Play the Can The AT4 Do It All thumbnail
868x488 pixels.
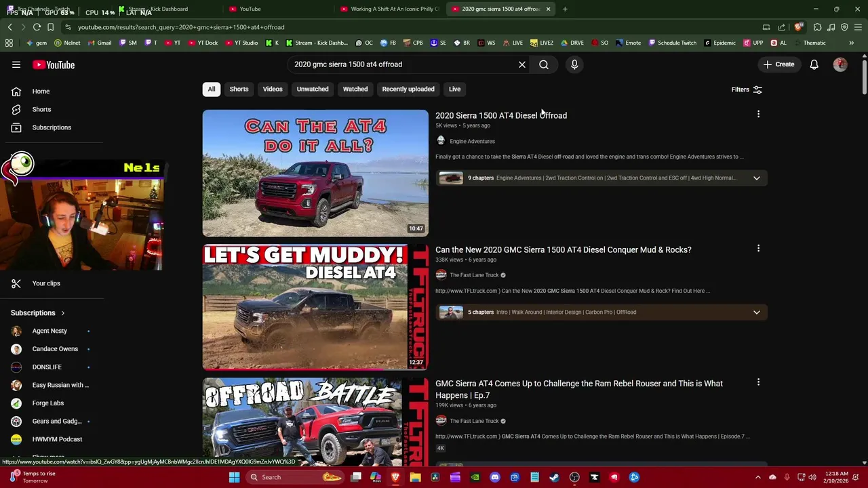pyautogui.click(x=315, y=173)
